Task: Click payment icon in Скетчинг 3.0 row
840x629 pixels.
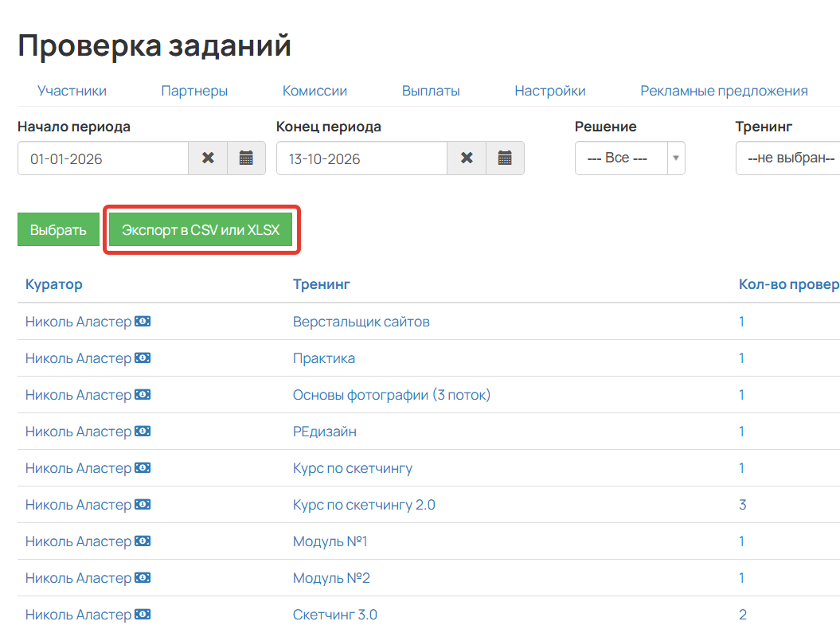Action: [143, 614]
